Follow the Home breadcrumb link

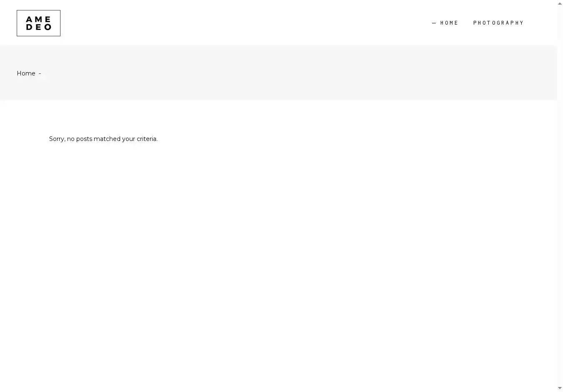(26, 73)
